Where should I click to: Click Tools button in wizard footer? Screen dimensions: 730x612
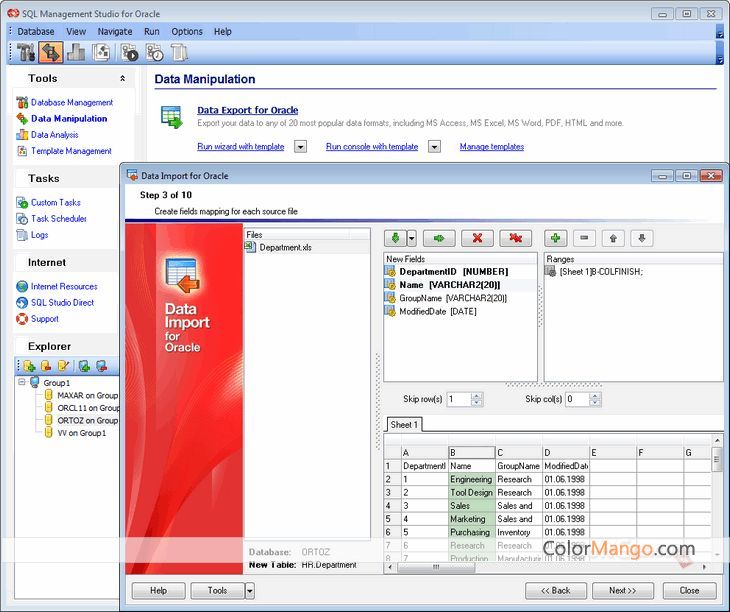217,591
